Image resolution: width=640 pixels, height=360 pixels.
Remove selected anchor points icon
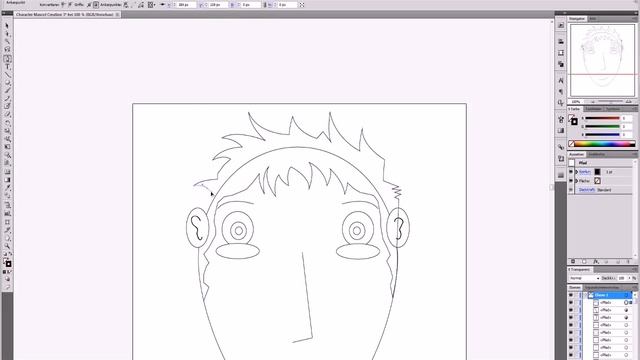point(126,4)
